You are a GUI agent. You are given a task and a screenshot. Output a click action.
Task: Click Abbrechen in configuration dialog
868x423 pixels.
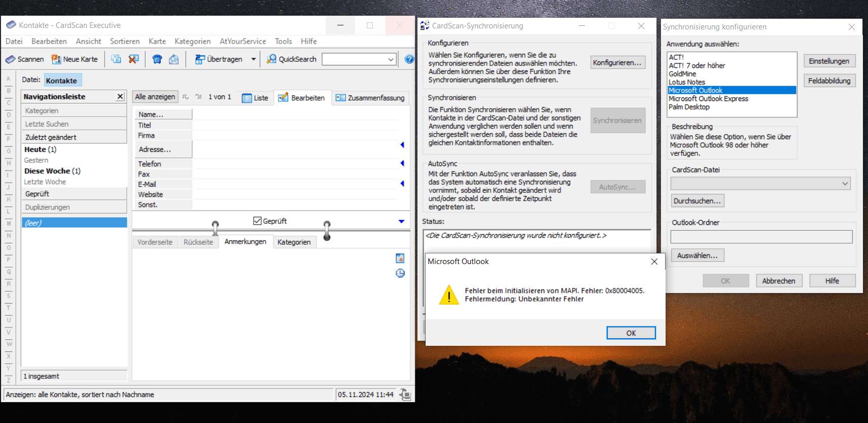pyautogui.click(x=779, y=281)
